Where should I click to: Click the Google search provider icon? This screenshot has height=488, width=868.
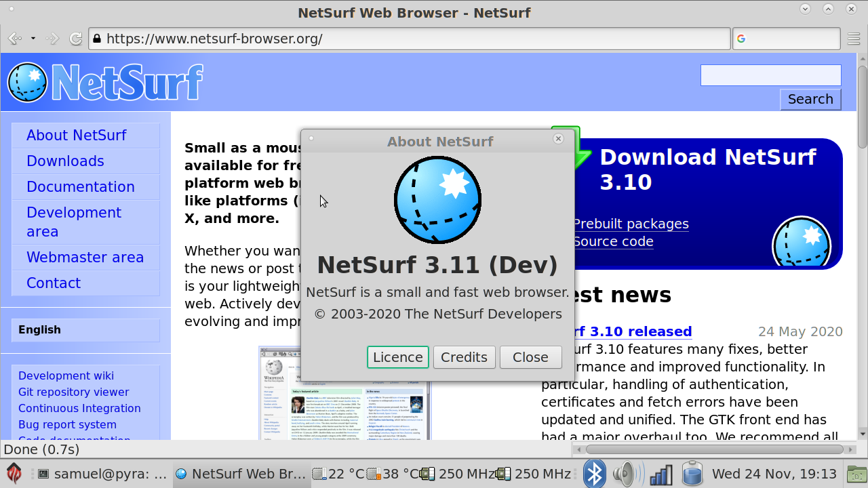pos(741,39)
